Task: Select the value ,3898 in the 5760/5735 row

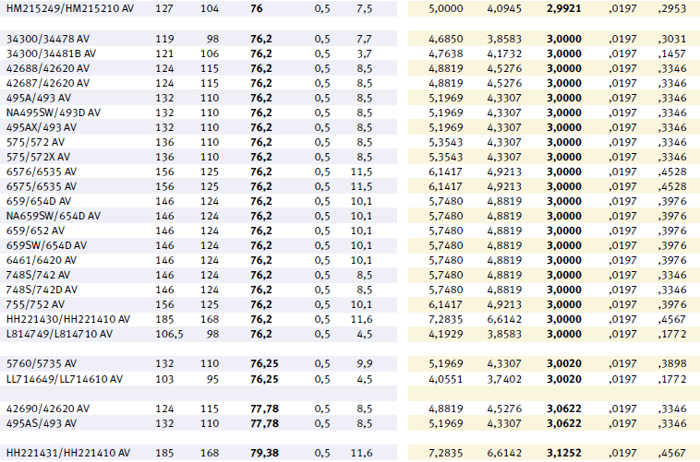Action: point(672,363)
